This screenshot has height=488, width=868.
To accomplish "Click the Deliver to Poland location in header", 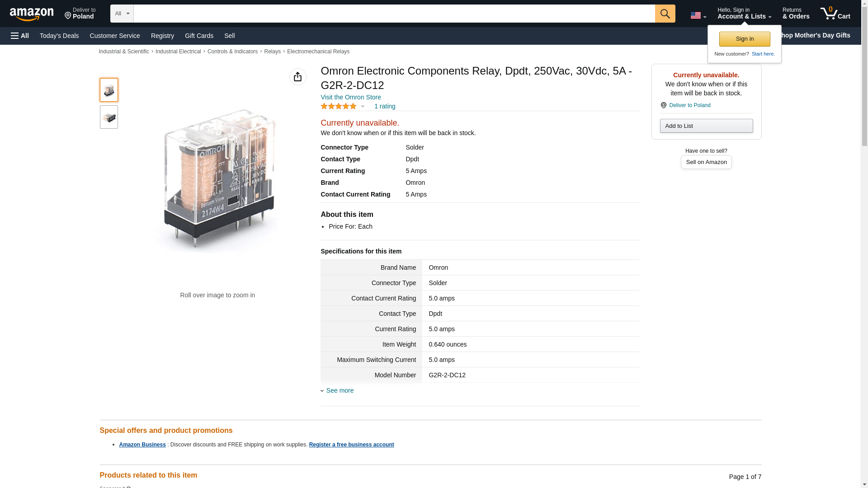I will coord(80,14).
